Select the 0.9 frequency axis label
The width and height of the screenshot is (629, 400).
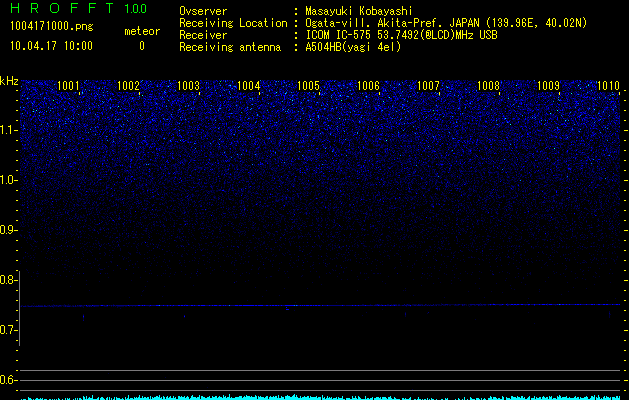click(x=8, y=230)
